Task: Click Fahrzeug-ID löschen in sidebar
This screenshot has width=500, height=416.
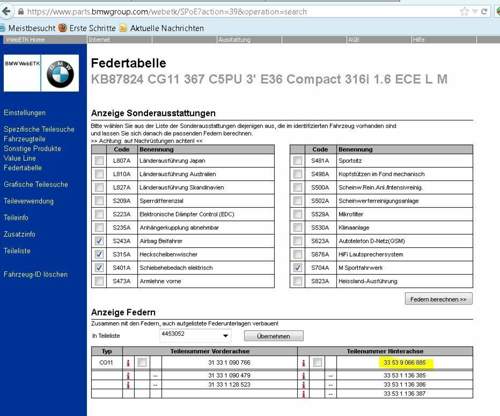Action: 35,274
